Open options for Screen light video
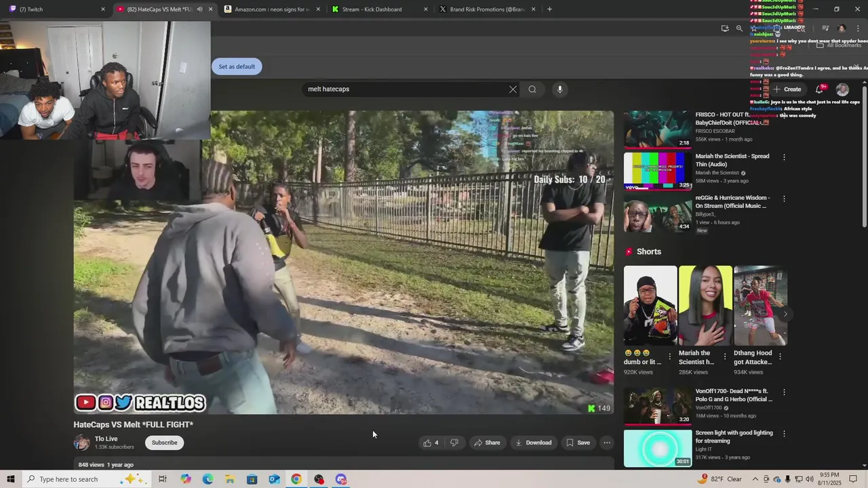Screen dimensions: 868x488 tap(785, 433)
